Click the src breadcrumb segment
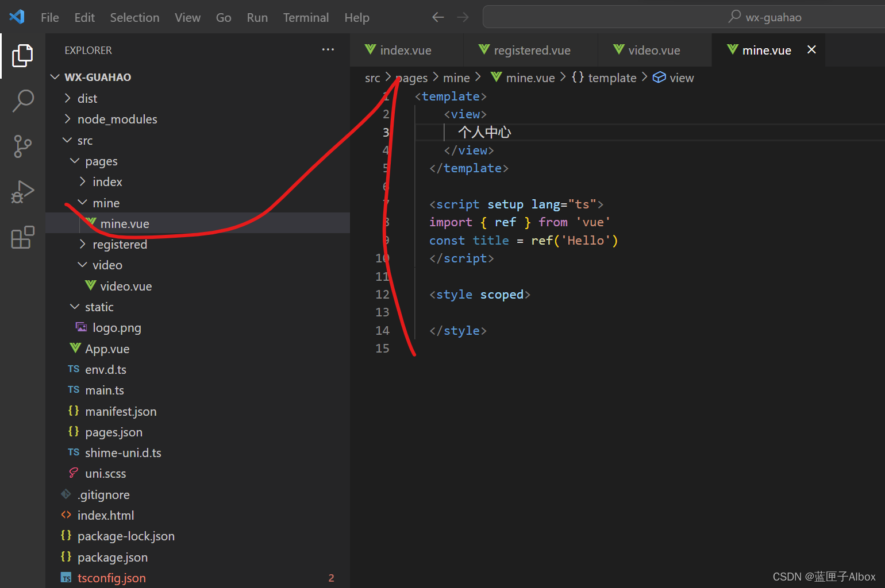Screen dimensions: 885x588 (x=372, y=78)
